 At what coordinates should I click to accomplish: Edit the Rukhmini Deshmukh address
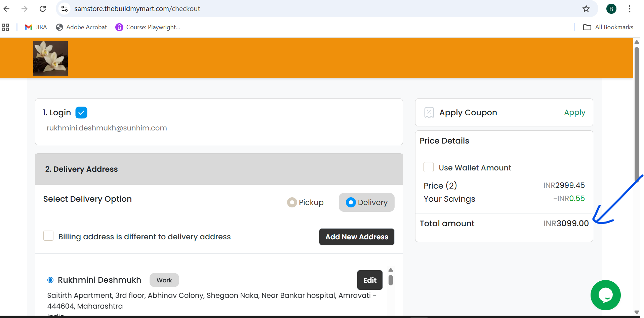point(370,280)
